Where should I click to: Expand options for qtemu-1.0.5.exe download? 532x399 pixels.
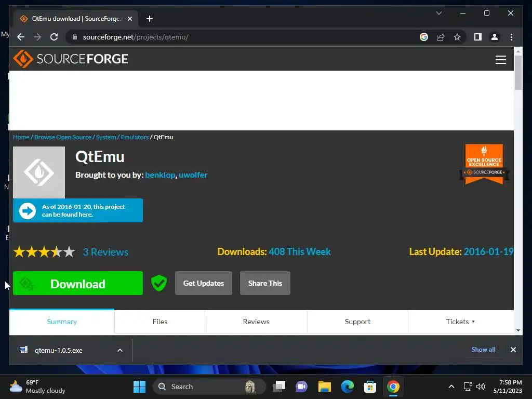[120, 351]
